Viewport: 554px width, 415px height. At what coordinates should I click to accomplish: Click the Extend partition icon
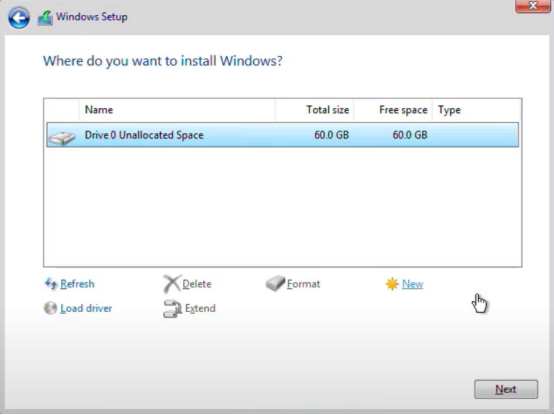[172, 309]
